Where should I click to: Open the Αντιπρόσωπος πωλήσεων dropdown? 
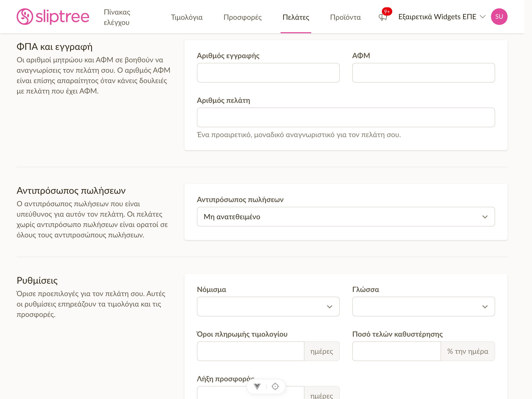(x=346, y=217)
